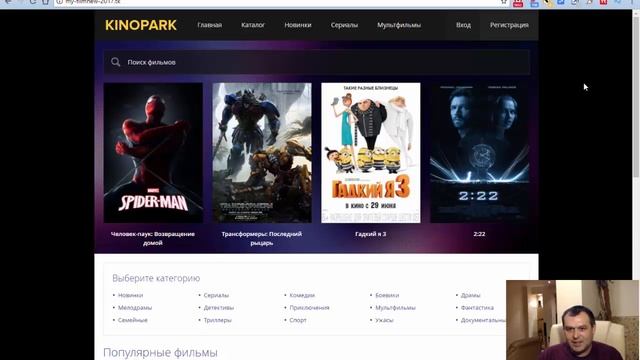Viewport: 640px width, 360px height.
Task: Focus the Поиск фильмов search field
Action: 317,62
